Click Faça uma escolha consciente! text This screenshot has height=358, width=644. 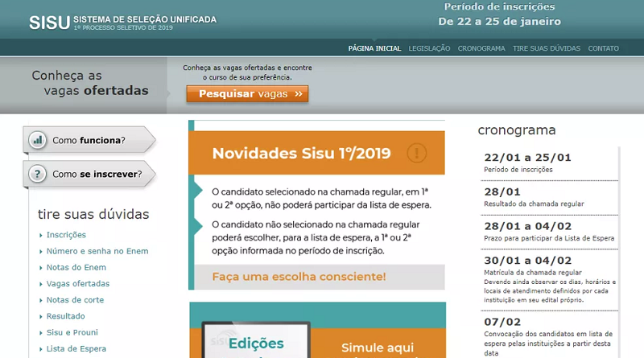tap(299, 277)
